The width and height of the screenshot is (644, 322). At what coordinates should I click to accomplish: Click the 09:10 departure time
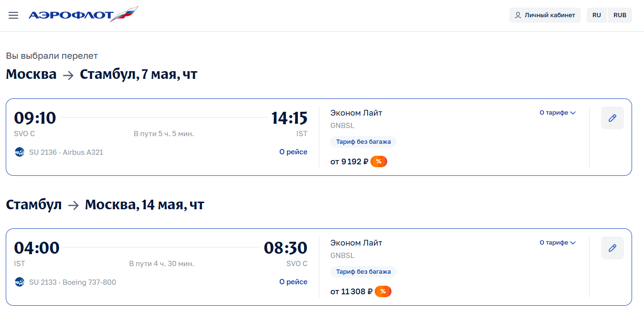(x=35, y=118)
